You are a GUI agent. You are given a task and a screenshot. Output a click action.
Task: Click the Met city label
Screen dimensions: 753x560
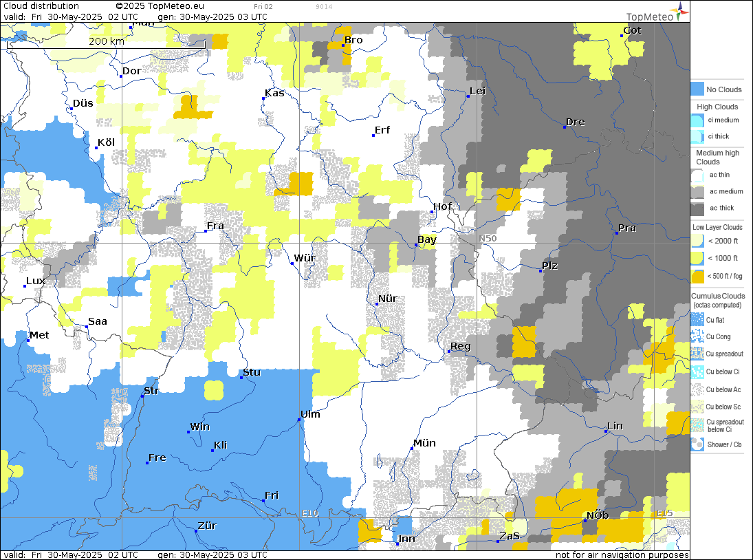pyautogui.click(x=39, y=335)
